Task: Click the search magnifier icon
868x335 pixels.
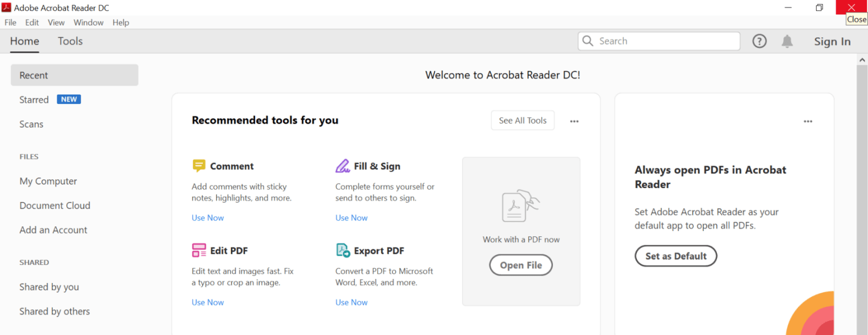Action: pyautogui.click(x=588, y=41)
